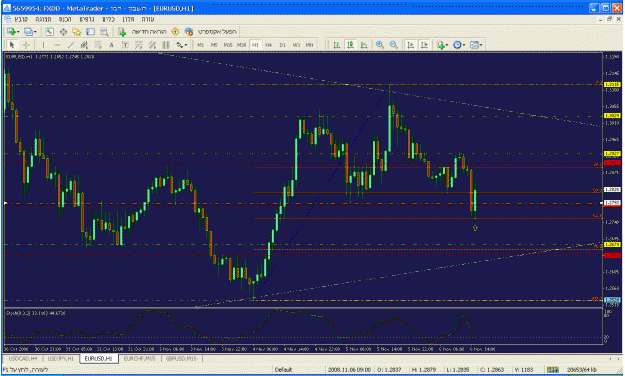Switch to MN monthly timeframe
This screenshot has height=376, width=625.
309,45
